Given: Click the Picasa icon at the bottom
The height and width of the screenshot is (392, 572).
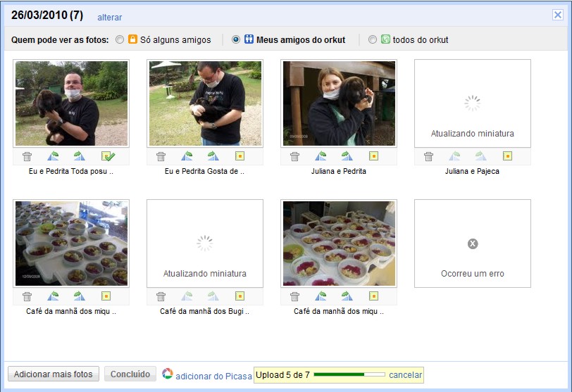Looking at the screenshot, I should (x=167, y=374).
